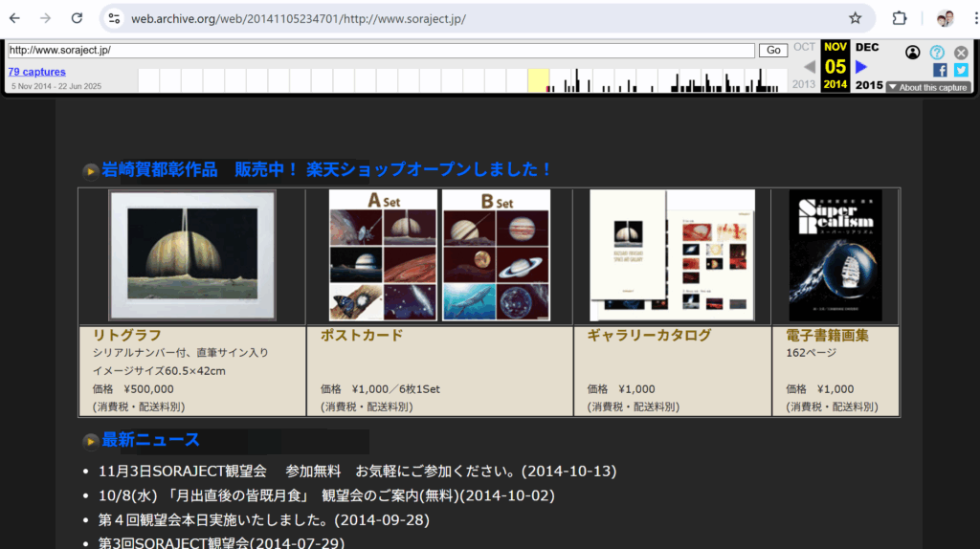Click the site information icon in address bar

coord(114,18)
